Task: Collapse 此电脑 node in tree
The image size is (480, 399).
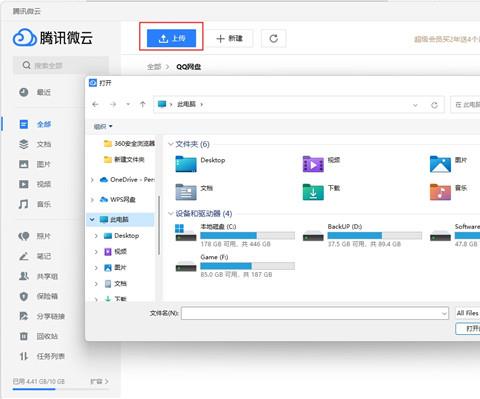Action: (x=92, y=220)
